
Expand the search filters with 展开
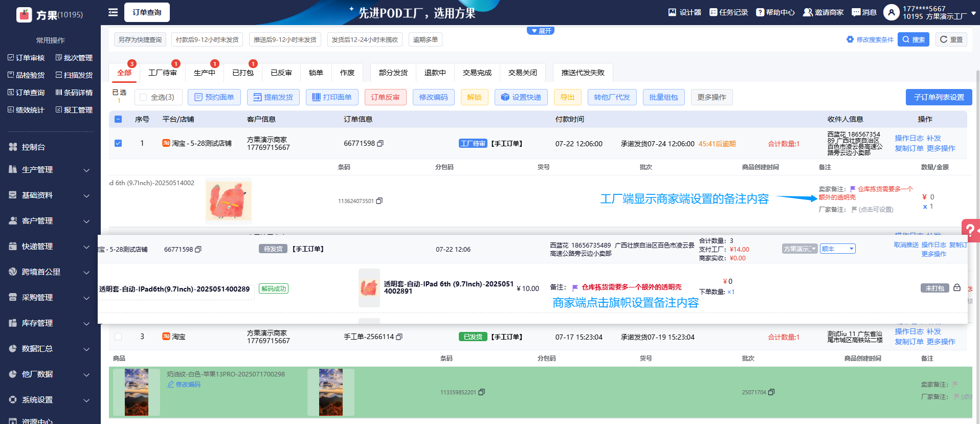coord(541,31)
